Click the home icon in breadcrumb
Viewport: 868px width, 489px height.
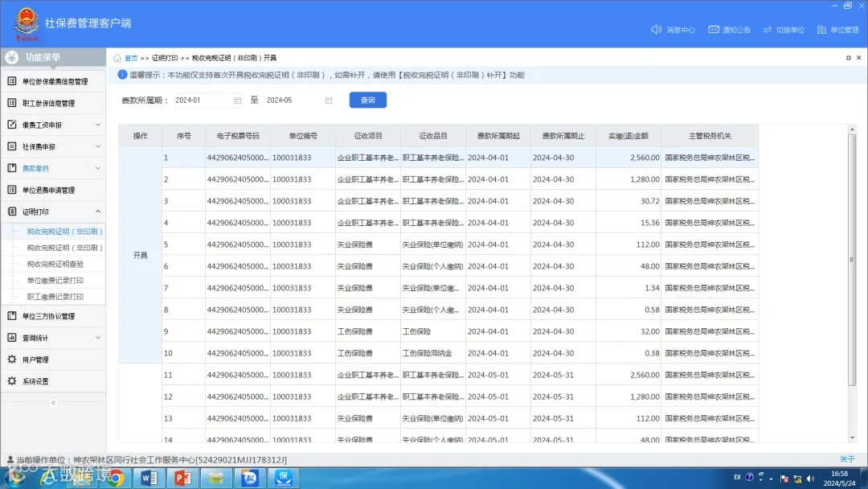click(117, 58)
